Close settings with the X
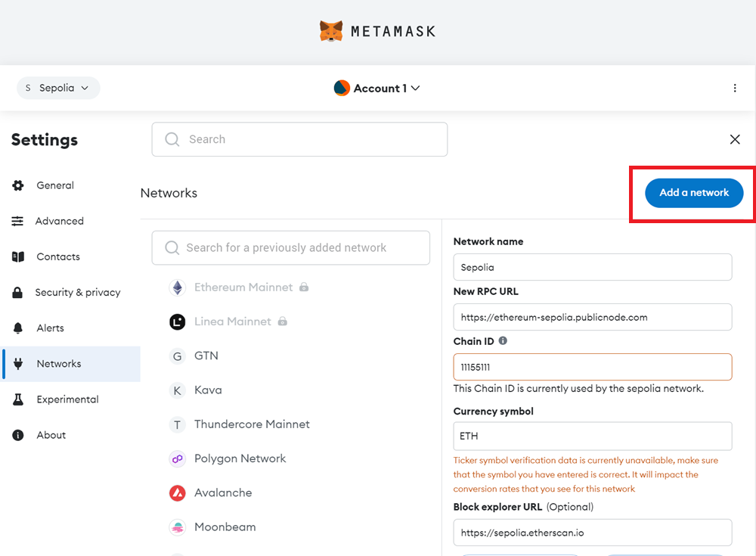756x556 pixels. [735, 139]
